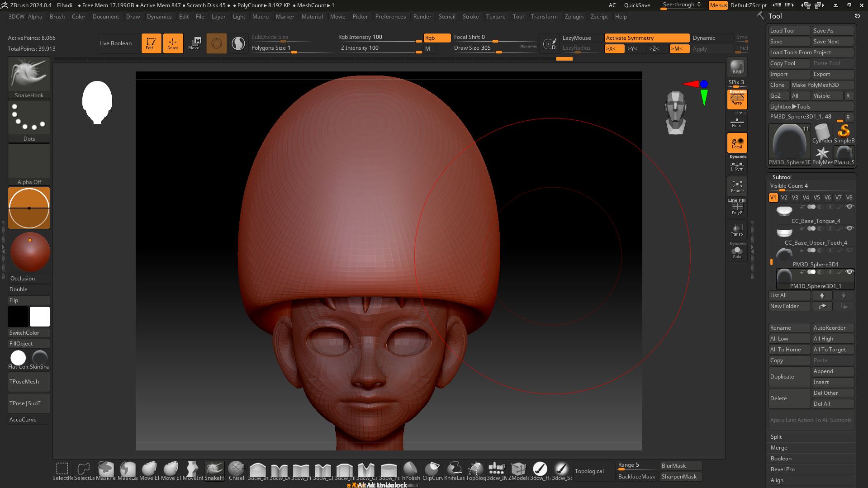Toggle Edit mode button
The image size is (868, 488).
(151, 43)
